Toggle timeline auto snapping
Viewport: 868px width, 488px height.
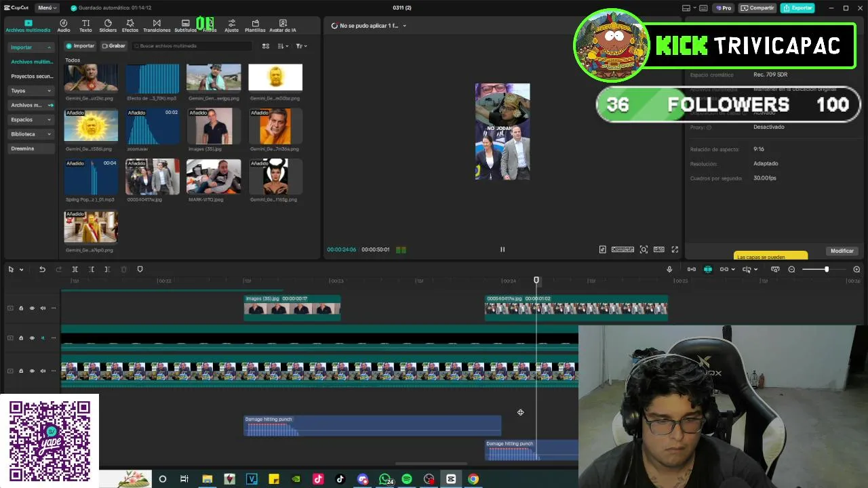pos(708,270)
